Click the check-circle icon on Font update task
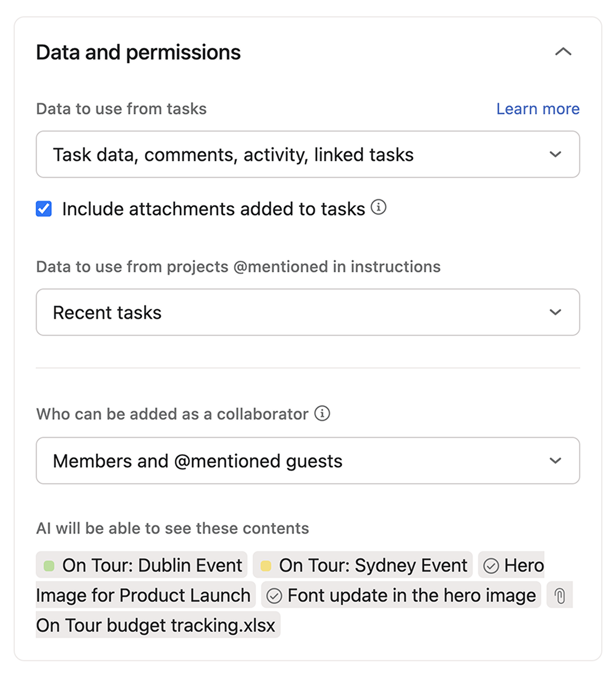This screenshot has width=616, height=678. (273, 595)
